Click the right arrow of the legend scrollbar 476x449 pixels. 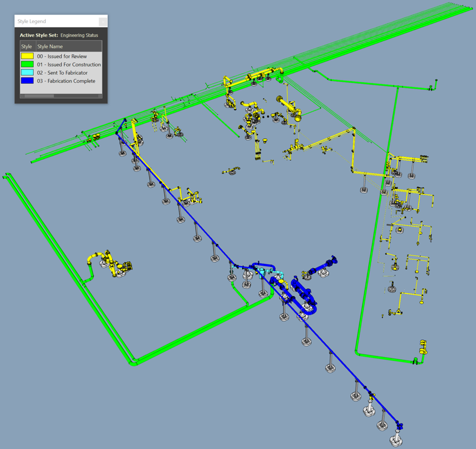click(x=100, y=95)
